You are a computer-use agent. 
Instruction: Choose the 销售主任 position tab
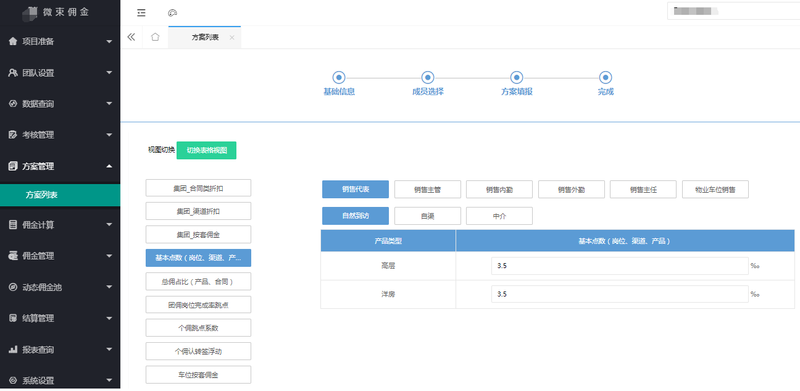643,189
